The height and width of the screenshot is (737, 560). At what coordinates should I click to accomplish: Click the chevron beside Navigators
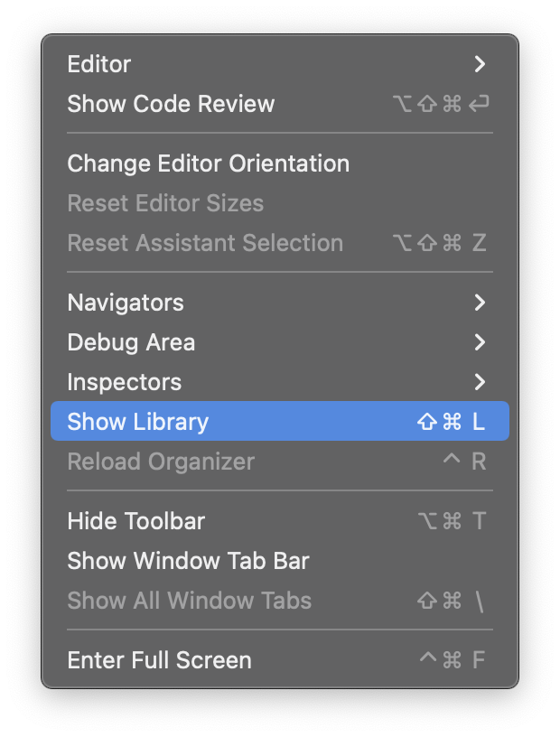pyautogui.click(x=480, y=303)
